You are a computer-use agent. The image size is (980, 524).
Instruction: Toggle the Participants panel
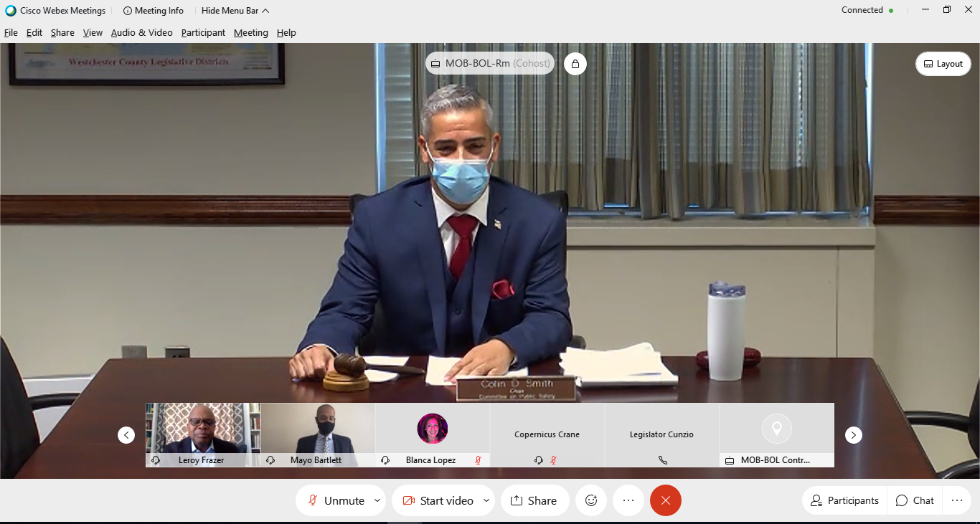[844, 500]
